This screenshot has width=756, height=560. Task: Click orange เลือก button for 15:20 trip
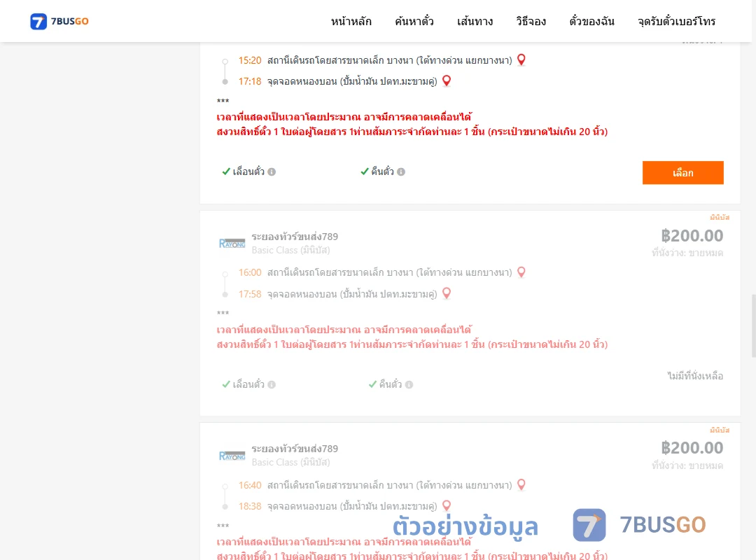pyautogui.click(x=682, y=173)
